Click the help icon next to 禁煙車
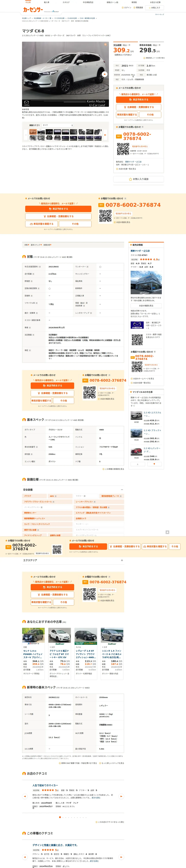 [x=32, y=296]
